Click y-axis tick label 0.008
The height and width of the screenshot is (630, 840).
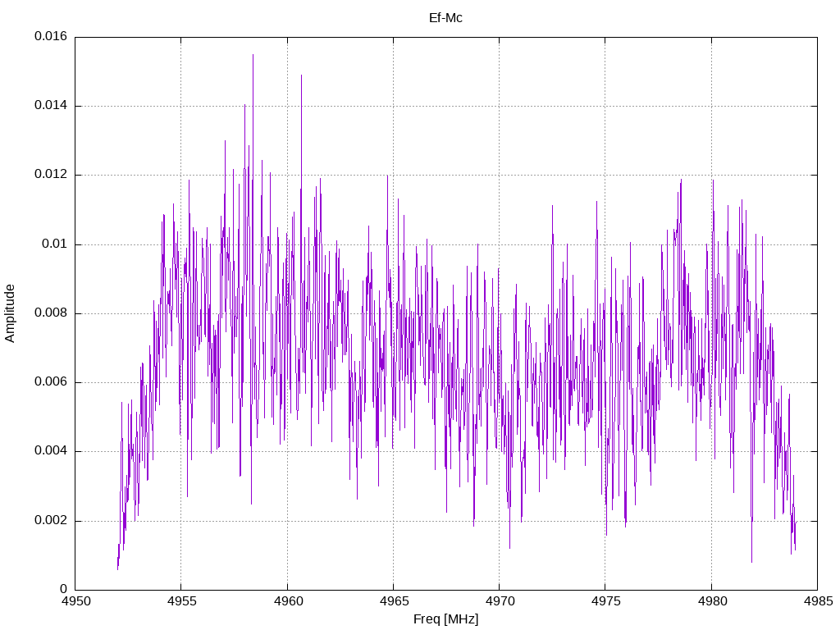(51, 313)
